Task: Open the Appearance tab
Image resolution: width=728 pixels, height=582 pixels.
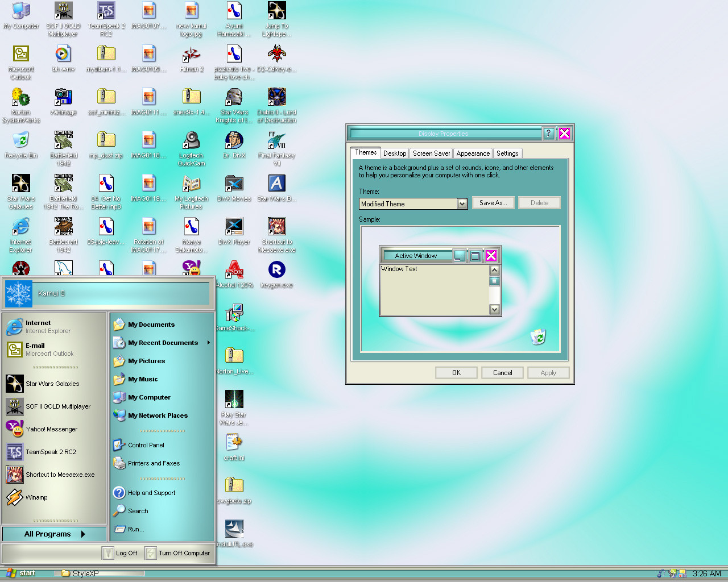Action: coord(473,153)
